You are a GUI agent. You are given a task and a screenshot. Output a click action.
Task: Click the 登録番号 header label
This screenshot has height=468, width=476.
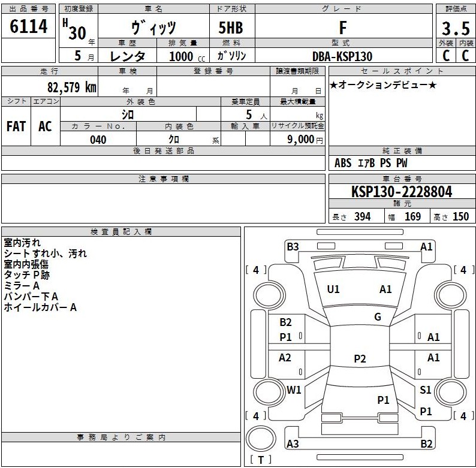[x=213, y=71]
